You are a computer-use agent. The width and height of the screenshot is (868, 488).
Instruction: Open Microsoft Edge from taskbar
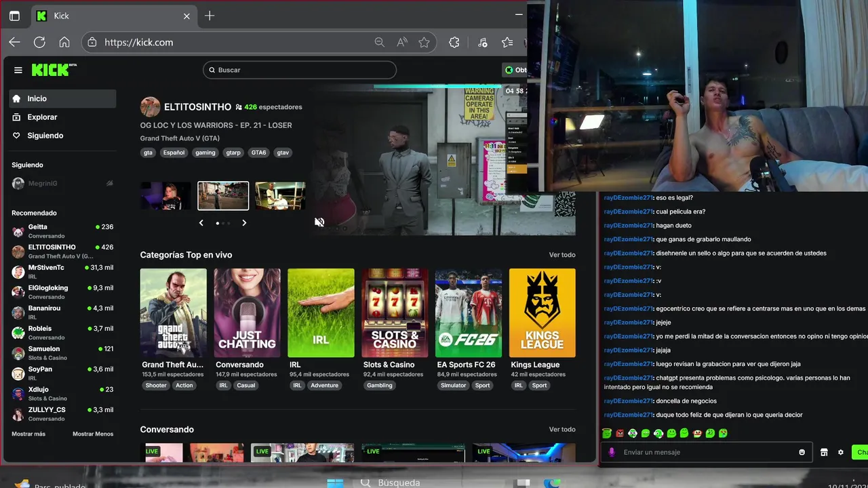pyautogui.click(x=552, y=483)
